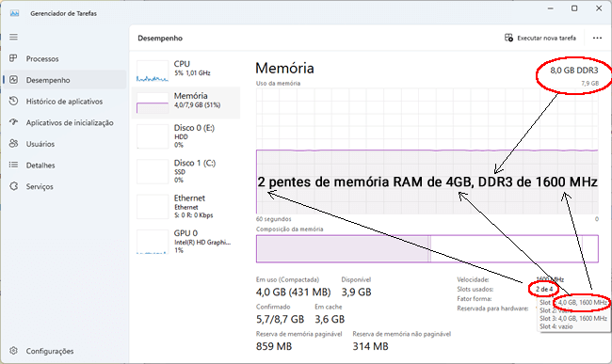Open the three-dots more options menu
This screenshot has width=612, height=364.
point(597,38)
